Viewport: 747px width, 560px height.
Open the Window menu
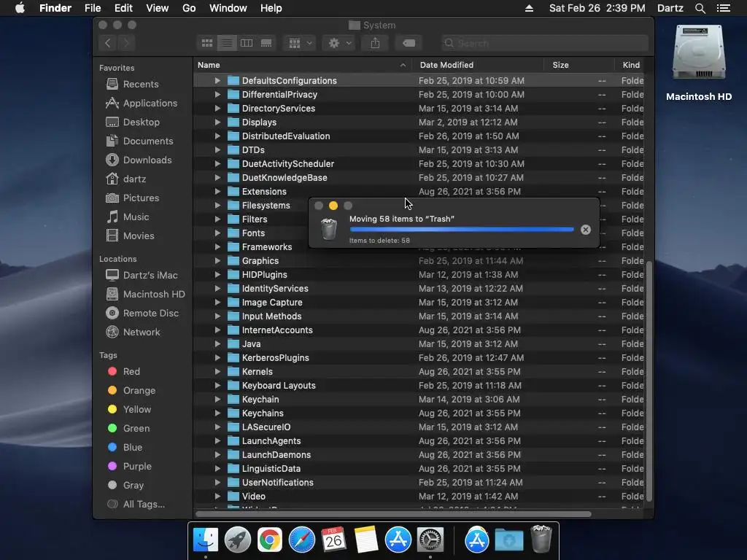tap(228, 8)
